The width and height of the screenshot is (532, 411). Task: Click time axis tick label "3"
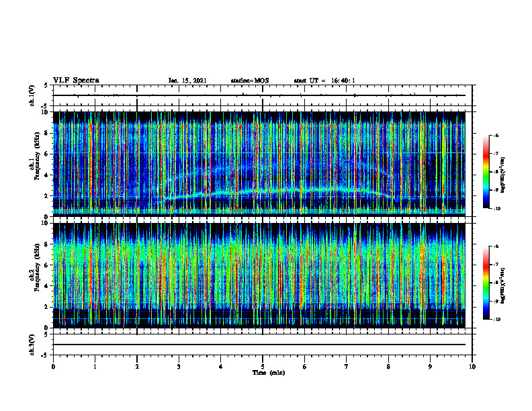coord(179,367)
